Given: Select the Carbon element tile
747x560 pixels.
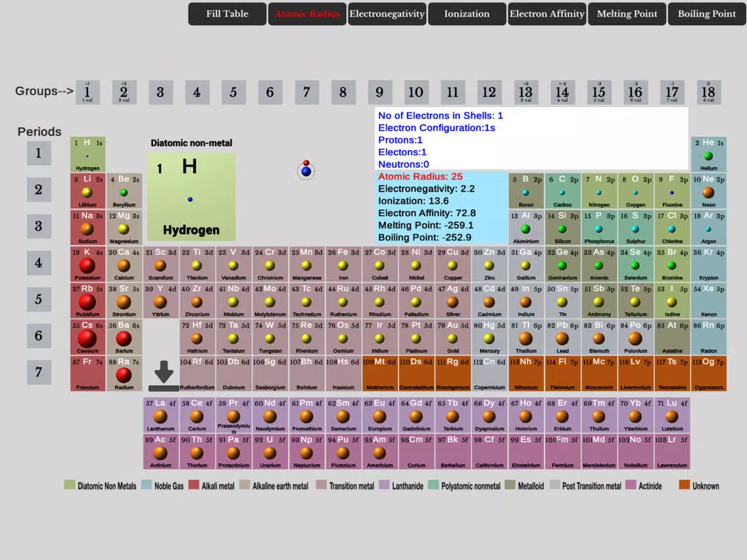Looking at the screenshot, I should click(x=563, y=191).
